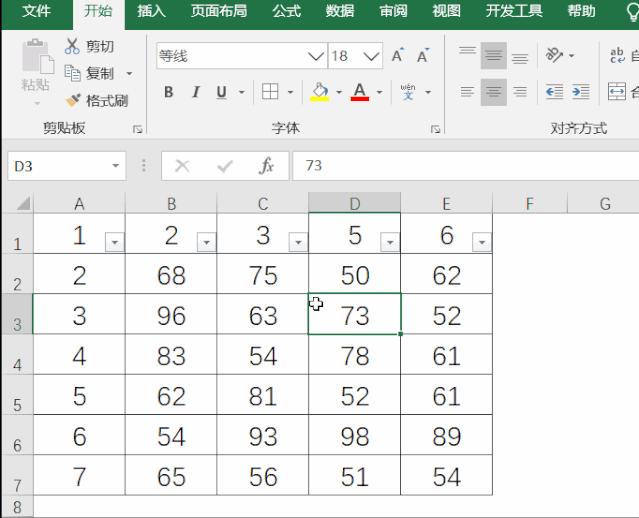Click the merge cells icon
The width and height of the screenshot is (639, 518).
(x=617, y=91)
